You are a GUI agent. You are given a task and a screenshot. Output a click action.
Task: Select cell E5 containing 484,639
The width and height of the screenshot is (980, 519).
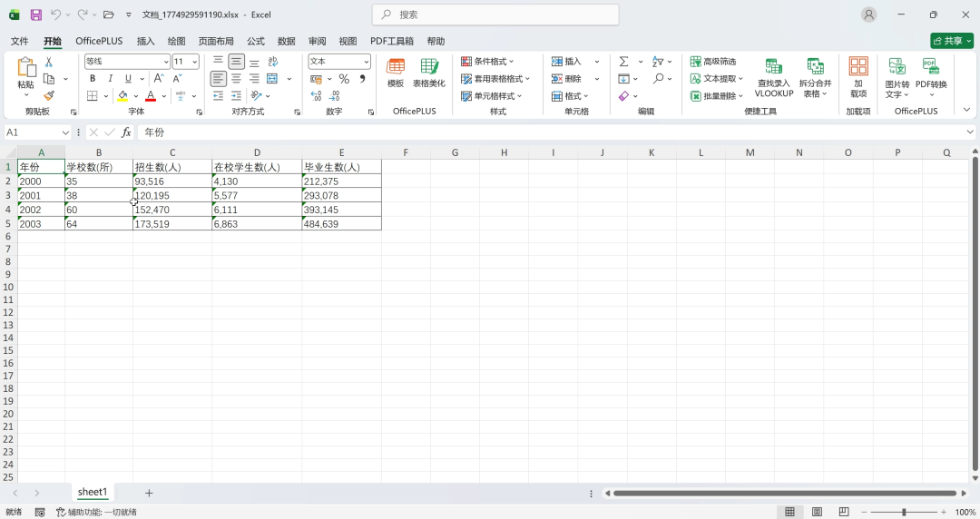click(341, 224)
